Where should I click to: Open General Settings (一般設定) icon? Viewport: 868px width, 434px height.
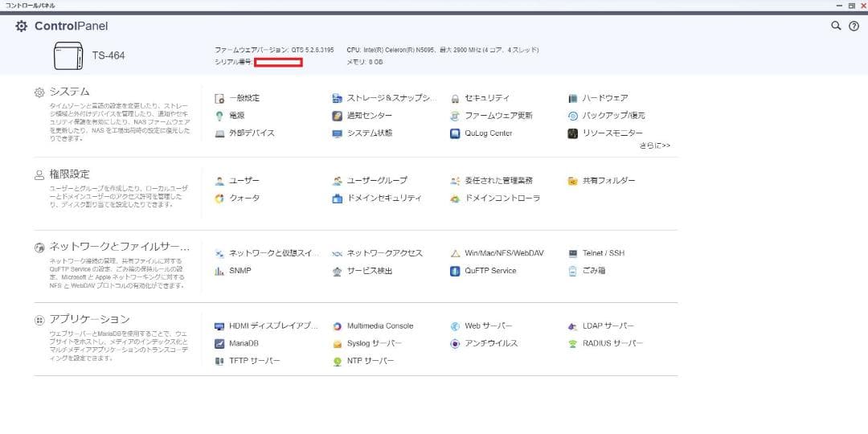[x=219, y=99]
